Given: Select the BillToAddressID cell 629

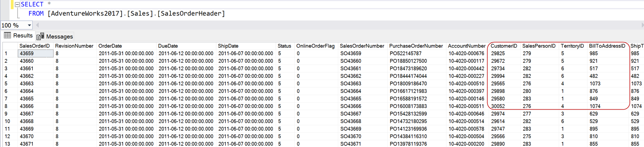Looking at the screenshot, I should pos(608,114).
